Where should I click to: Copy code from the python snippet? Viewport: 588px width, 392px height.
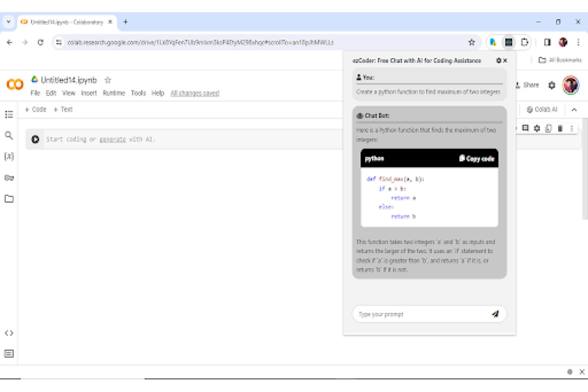tap(477, 158)
